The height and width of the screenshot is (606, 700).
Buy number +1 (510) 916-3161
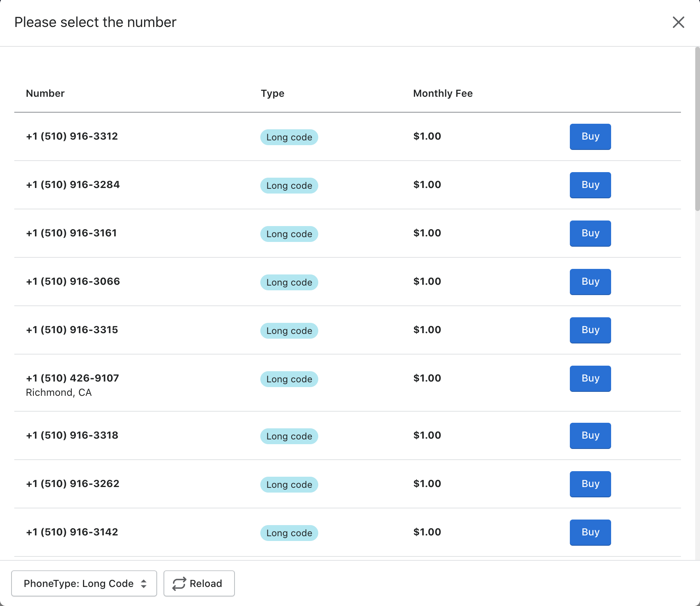(x=590, y=234)
